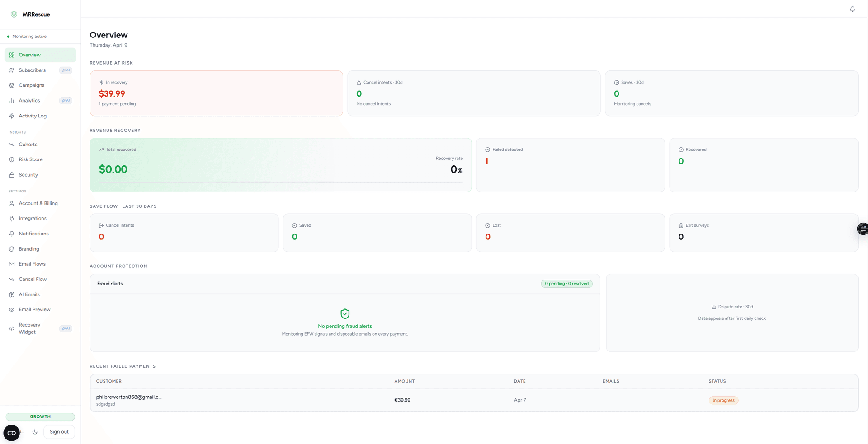Open the Subscribers page
Screen dimensions: 868x444
pos(32,70)
